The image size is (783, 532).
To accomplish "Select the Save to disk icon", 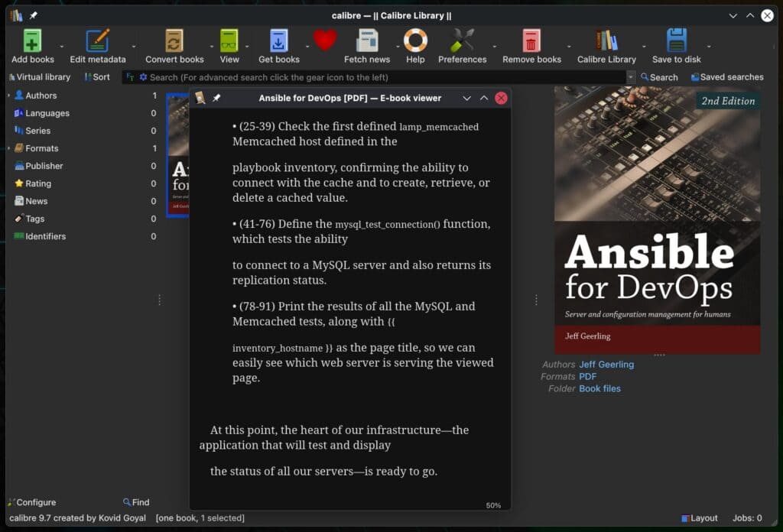I will pos(676,38).
